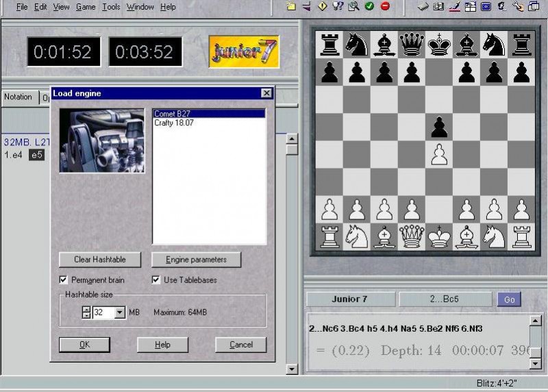Click the 0:03:52 chess clock

click(x=145, y=52)
